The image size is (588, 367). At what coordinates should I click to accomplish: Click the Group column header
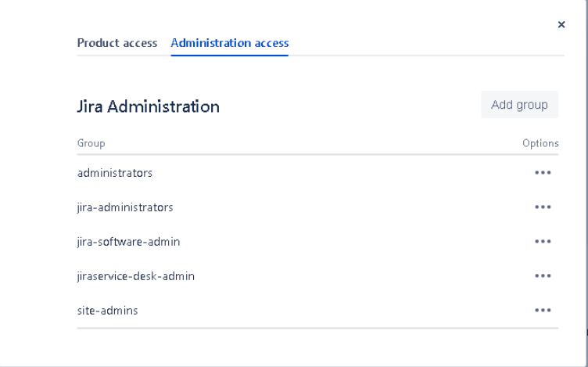point(91,143)
